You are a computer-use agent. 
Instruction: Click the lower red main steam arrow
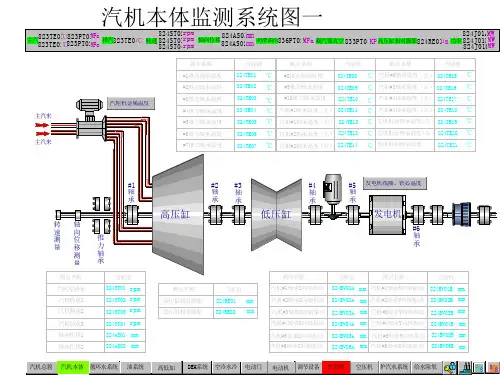pyautogui.click(x=42, y=134)
